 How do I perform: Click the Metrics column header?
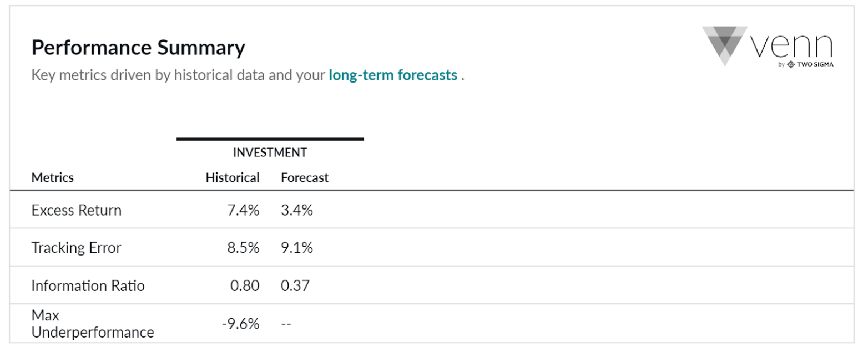tap(53, 178)
